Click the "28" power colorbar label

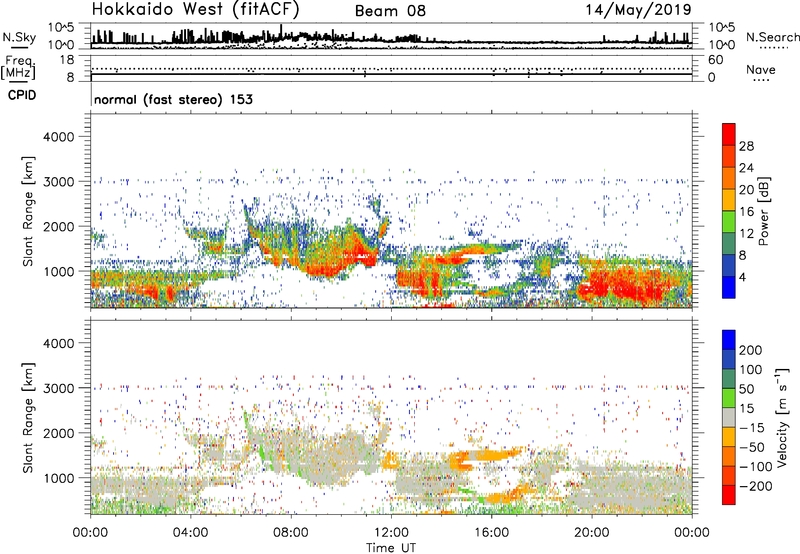pyautogui.click(x=746, y=146)
